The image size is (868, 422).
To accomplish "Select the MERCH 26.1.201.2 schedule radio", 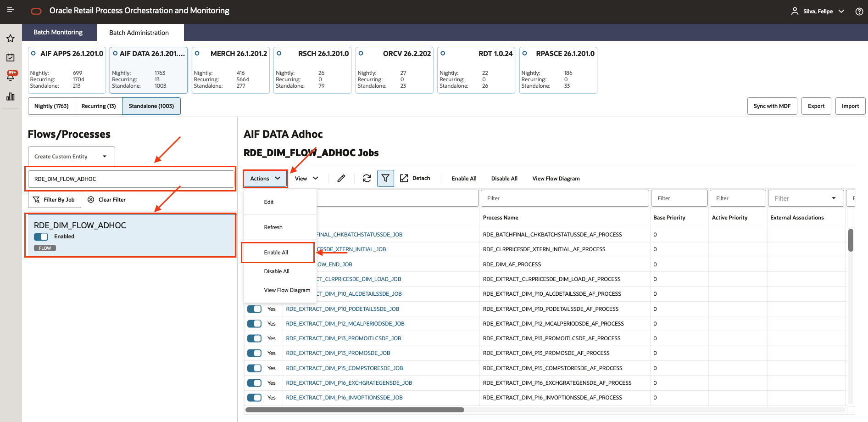I will coord(197,54).
